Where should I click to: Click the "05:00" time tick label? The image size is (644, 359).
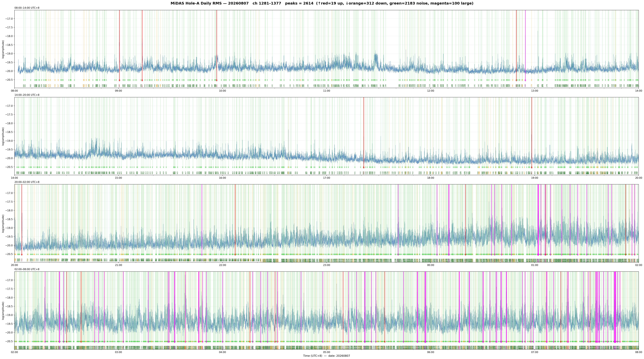pos(326,352)
